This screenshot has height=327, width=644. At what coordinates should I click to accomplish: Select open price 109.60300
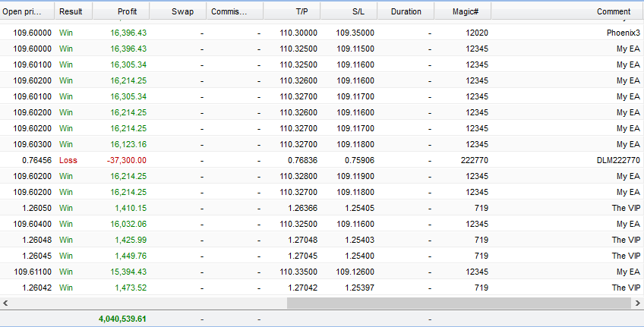coord(33,144)
